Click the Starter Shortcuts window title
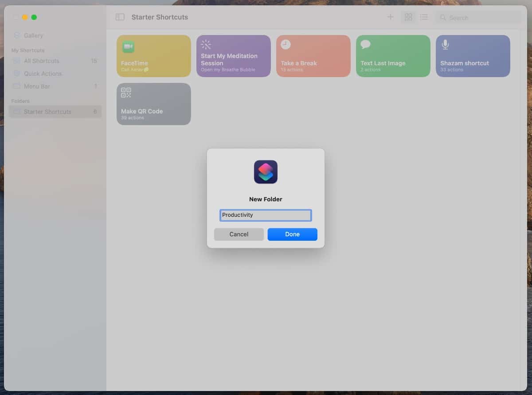This screenshot has width=532, height=395. (160, 17)
